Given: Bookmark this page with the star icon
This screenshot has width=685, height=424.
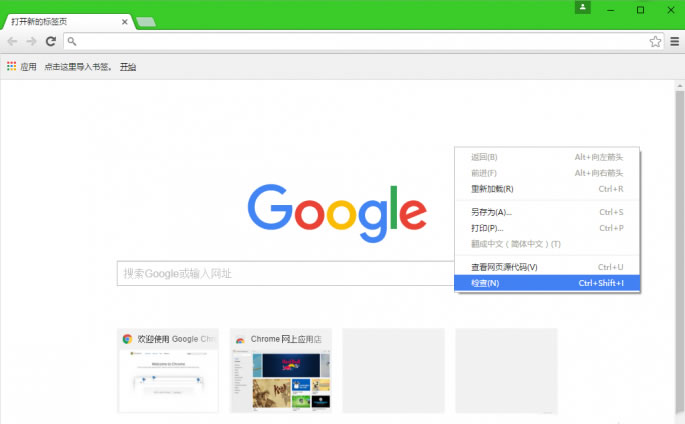Looking at the screenshot, I should [x=655, y=41].
